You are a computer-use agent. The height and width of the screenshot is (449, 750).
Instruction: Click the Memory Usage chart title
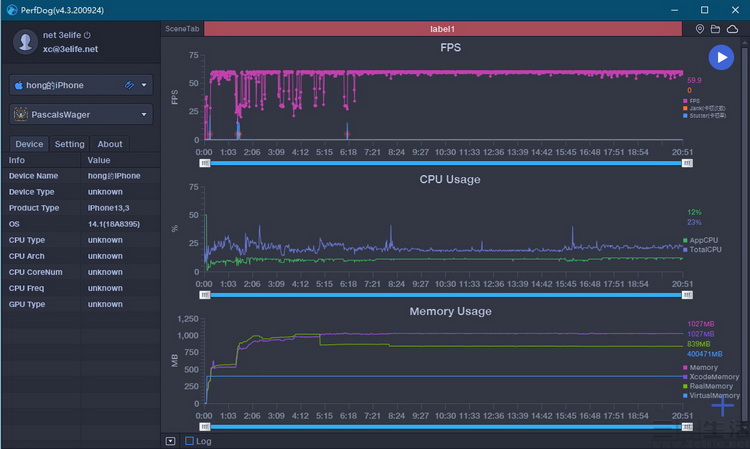pos(451,311)
